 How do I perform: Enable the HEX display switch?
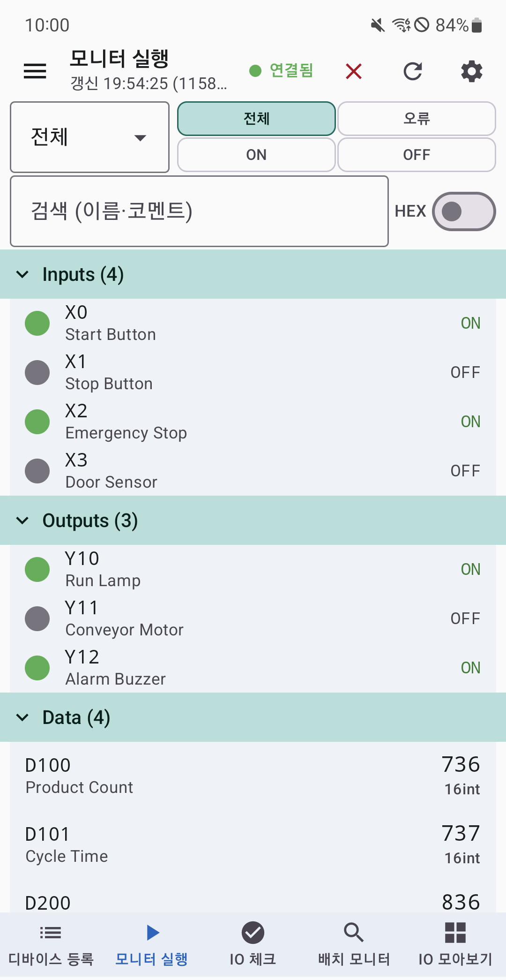click(x=464, y=211)
